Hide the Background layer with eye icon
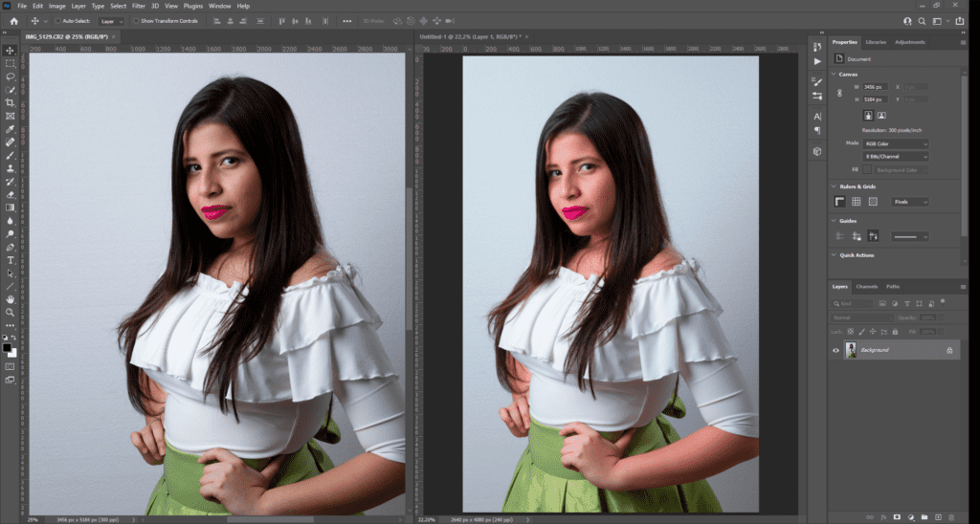Viewport: 980px width, 524px height. pos(835,351)
